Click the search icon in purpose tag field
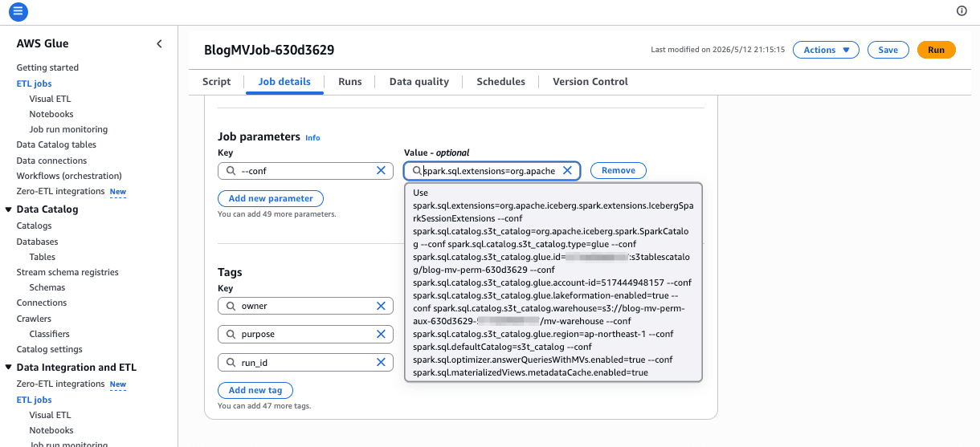 coord(231,334)
